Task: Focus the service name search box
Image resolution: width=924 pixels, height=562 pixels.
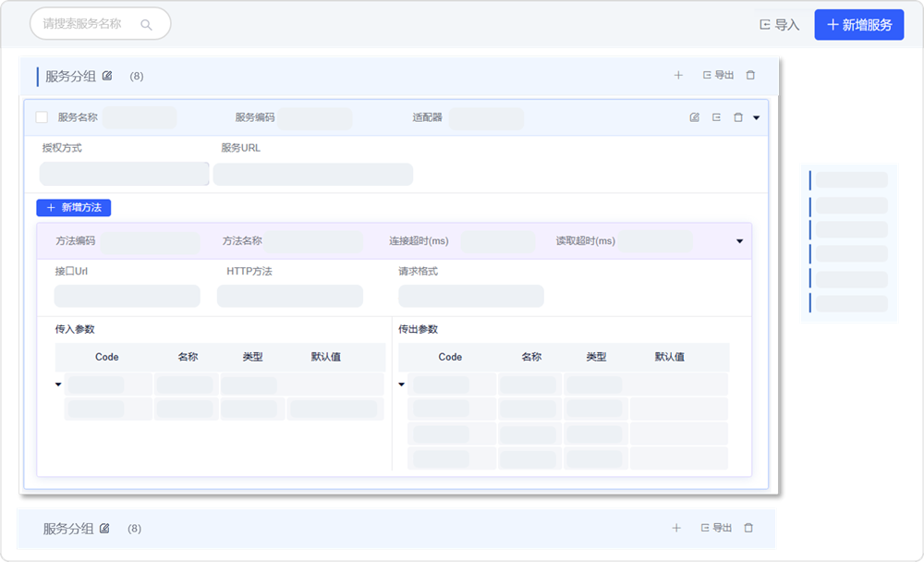Action: pyautogui.click(x=100, y=24)
